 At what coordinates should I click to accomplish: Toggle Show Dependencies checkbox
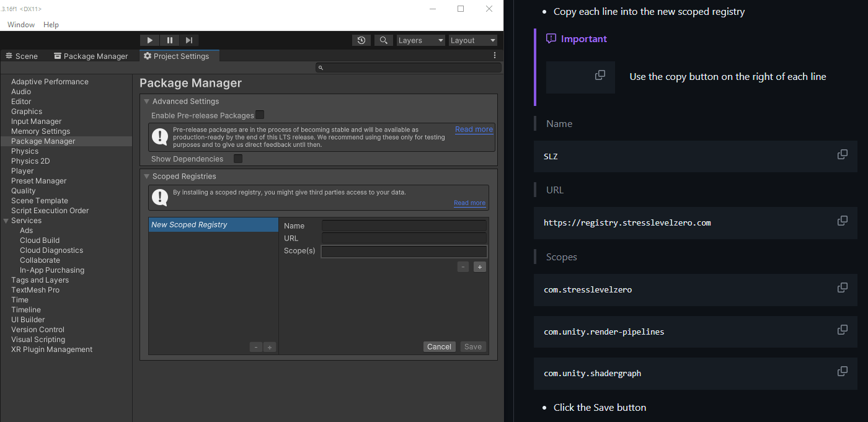point(238,159)
